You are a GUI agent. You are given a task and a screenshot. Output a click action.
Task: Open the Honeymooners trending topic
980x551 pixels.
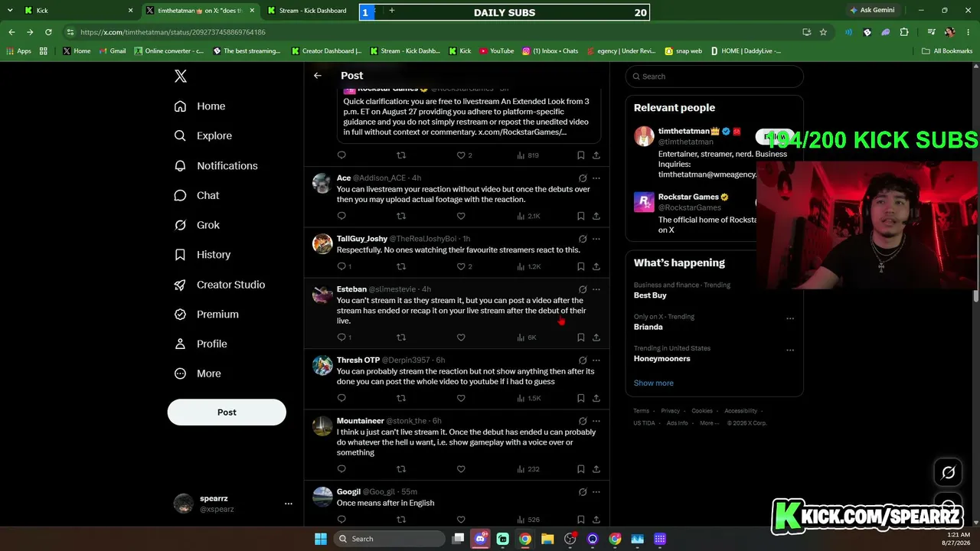662,359
